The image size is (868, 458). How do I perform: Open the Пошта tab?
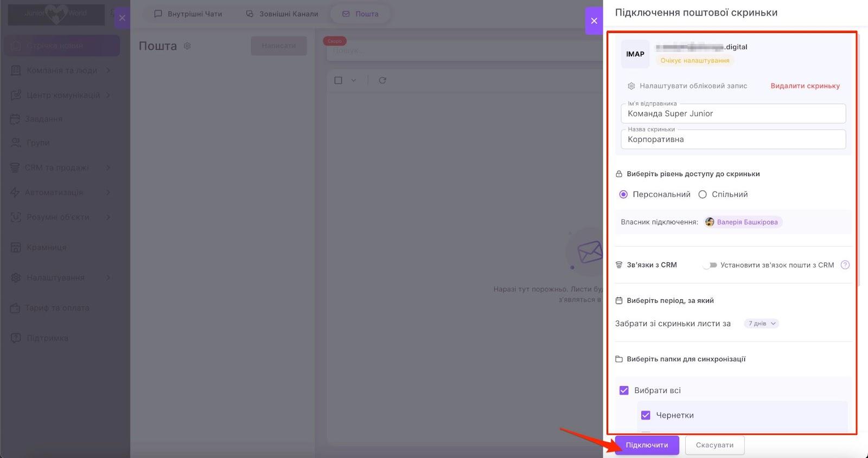tap(360, 14)
